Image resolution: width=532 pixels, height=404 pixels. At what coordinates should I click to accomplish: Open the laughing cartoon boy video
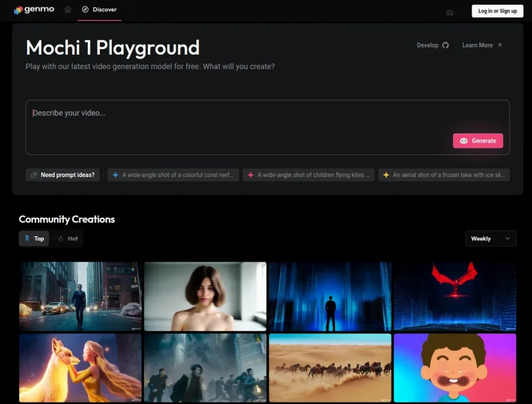click(455, 368)
